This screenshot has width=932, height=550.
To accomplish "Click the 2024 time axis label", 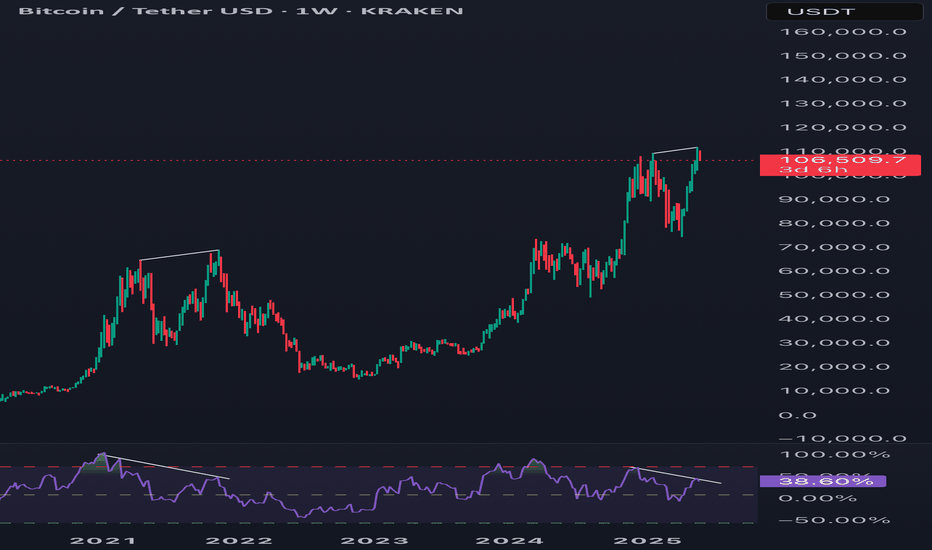I will click(x=509, y=541).
